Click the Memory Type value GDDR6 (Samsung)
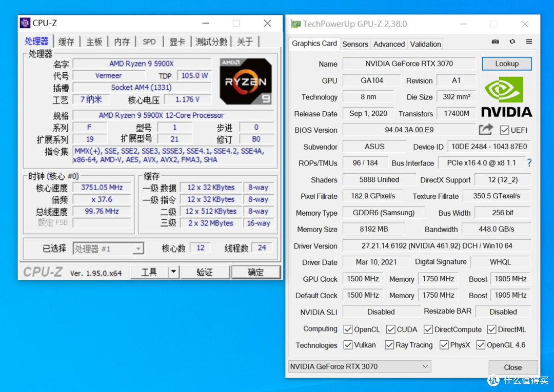 click(384, 213)
